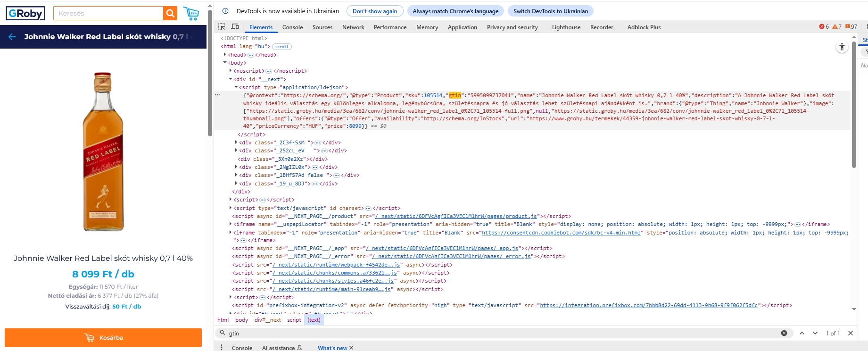Click the orange search magnifier button

tap(170, 13)
